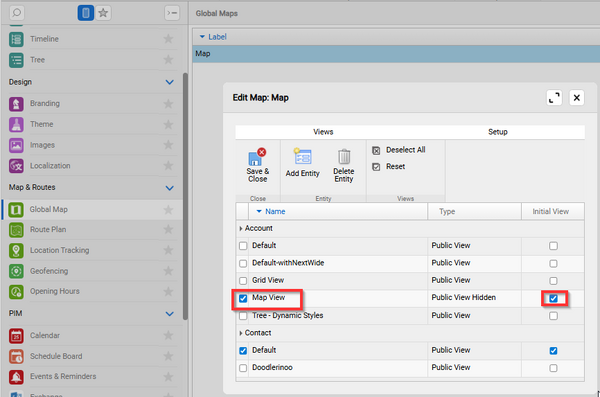Click Save & Close in the ribbon

258,165
